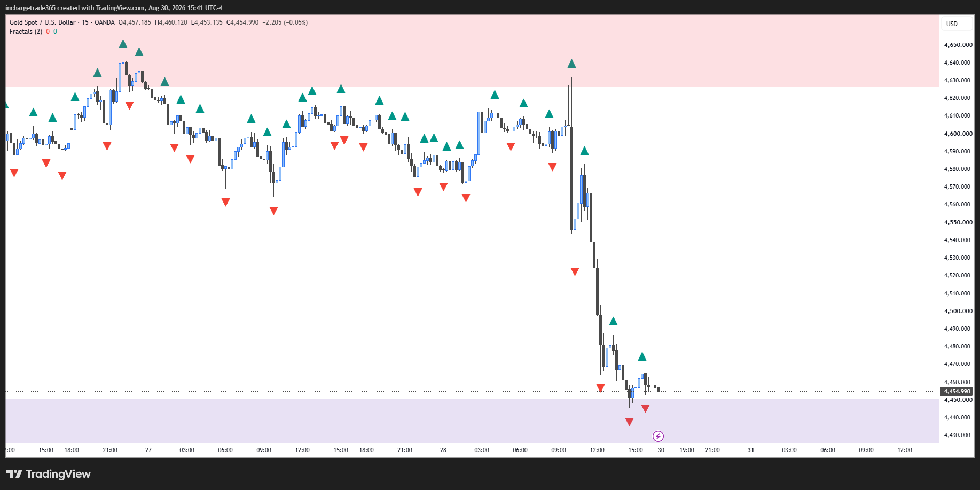Click the date label 31 on time axis

coord(751,450)
